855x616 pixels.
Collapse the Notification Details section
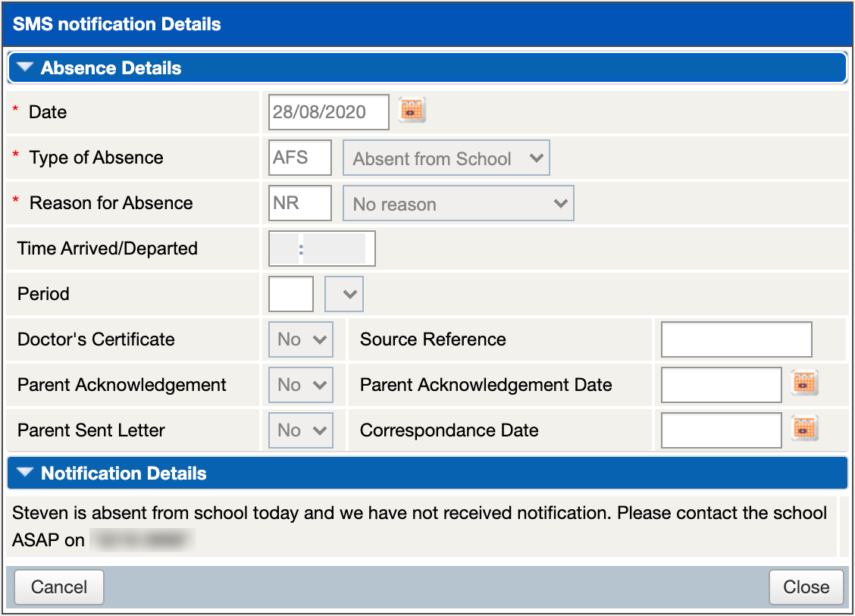tap(26, 474)
